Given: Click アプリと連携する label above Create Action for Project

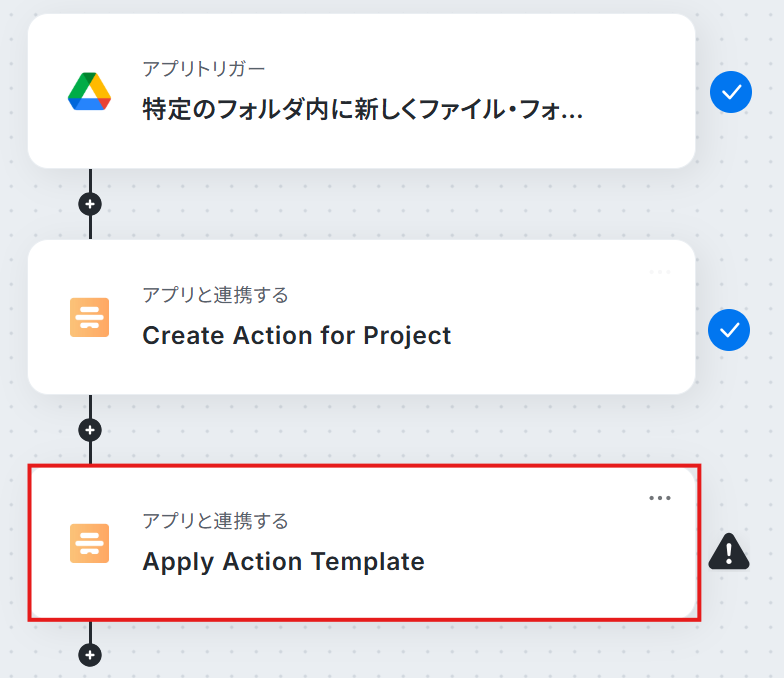Looking at the screenshot, I should coord(215,295).
